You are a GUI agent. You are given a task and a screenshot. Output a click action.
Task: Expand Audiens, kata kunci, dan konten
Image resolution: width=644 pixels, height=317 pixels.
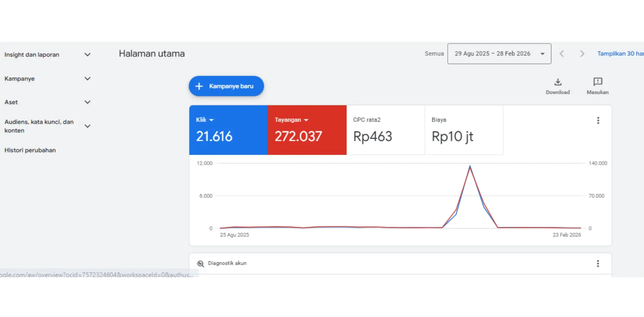pyautogui.click(x=87, y=126)
